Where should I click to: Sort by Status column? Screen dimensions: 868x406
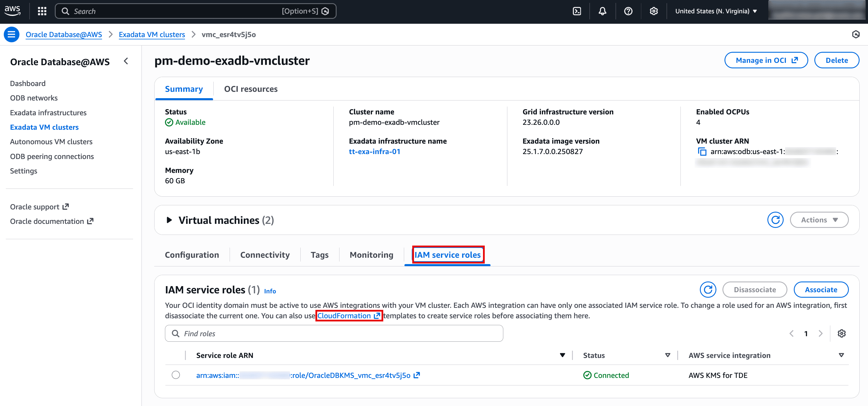click(x=667, y=355)
